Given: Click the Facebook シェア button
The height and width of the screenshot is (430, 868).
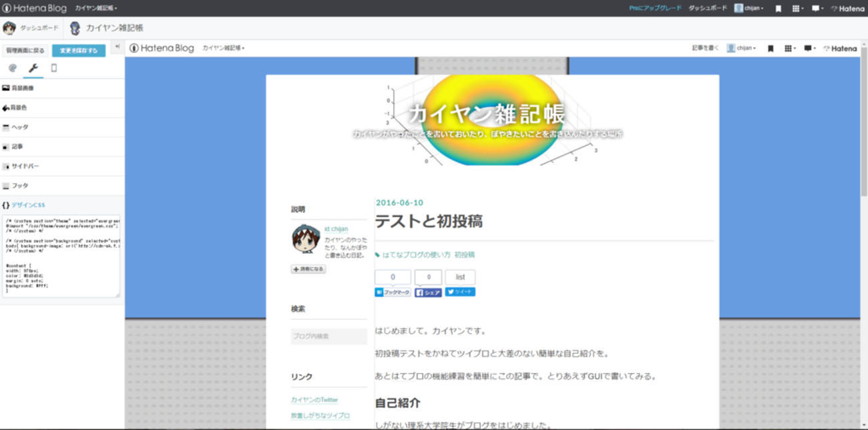Looking at the screenshot, I should [428, 292].
